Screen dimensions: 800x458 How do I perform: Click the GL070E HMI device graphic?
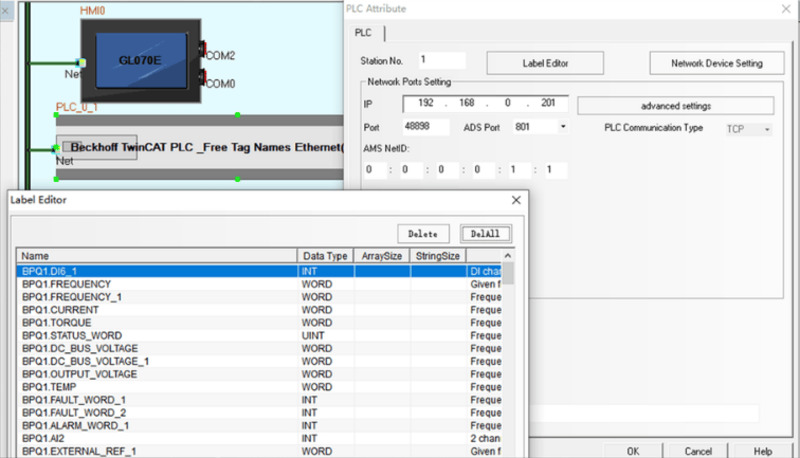[x=141, y=61]
